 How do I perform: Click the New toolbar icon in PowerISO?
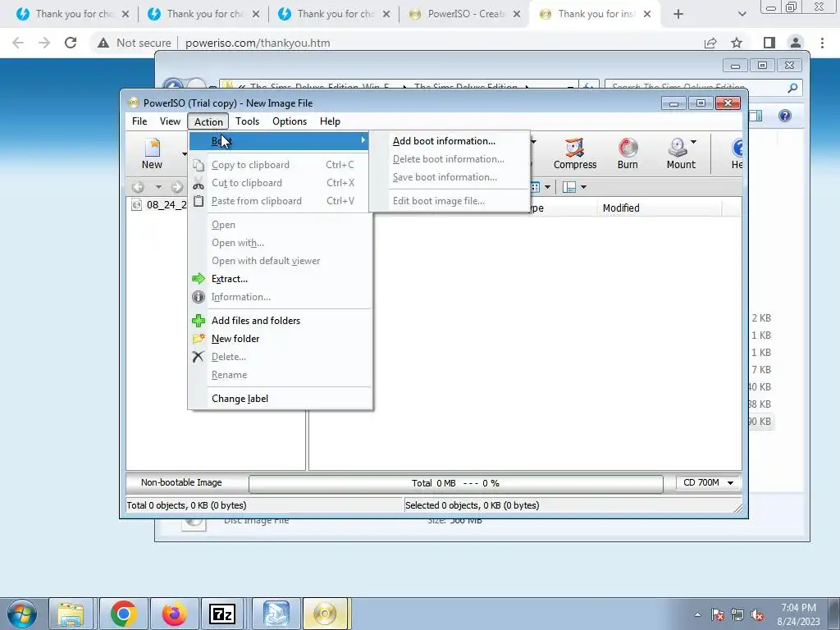coord(152,148)
